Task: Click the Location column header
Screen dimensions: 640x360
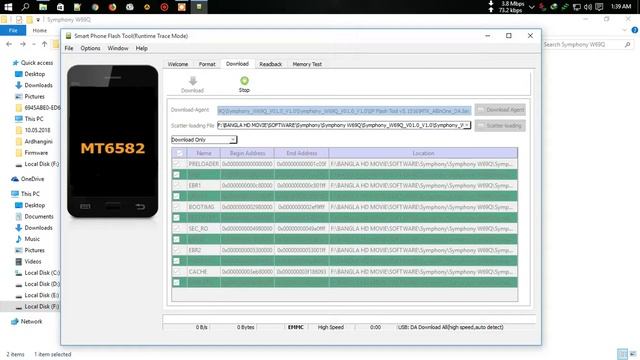Action: click(423, 153)
